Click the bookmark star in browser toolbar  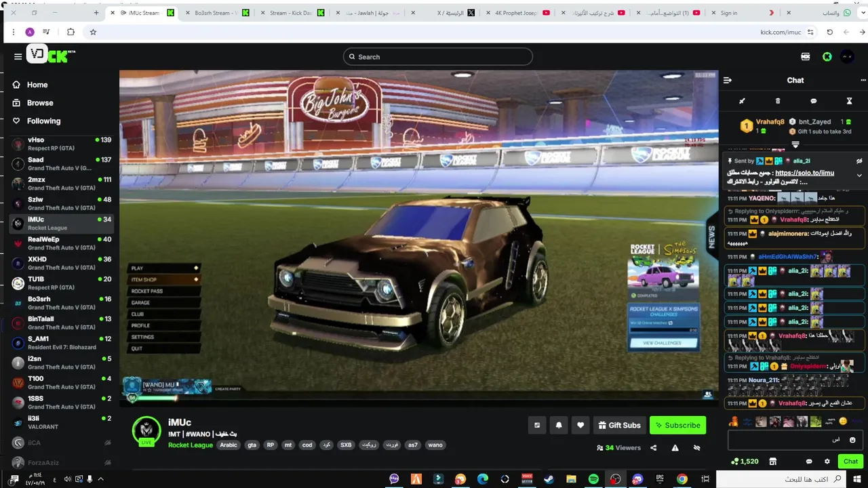(93, 32)
